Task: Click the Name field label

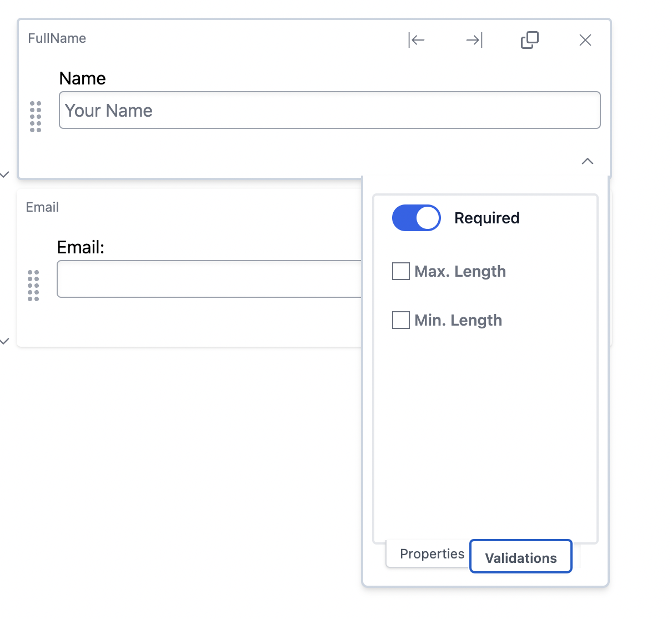Action: (82, 78)
